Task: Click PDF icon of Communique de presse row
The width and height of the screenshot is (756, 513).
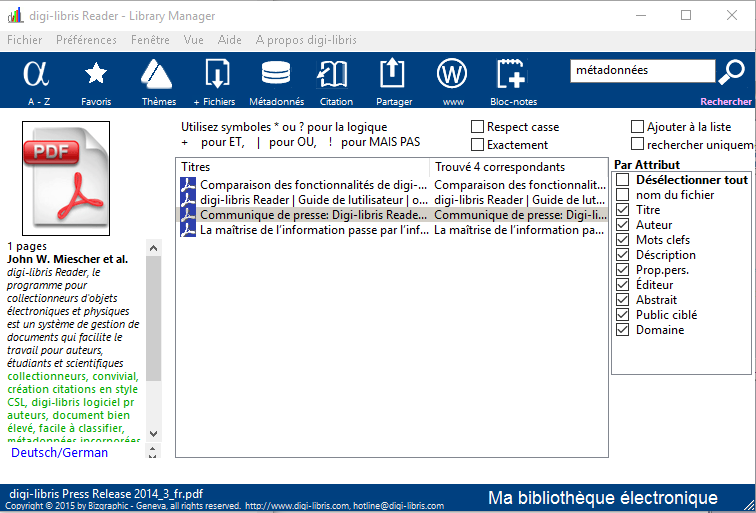Action: pyautogui.click(x=188, y=215)
